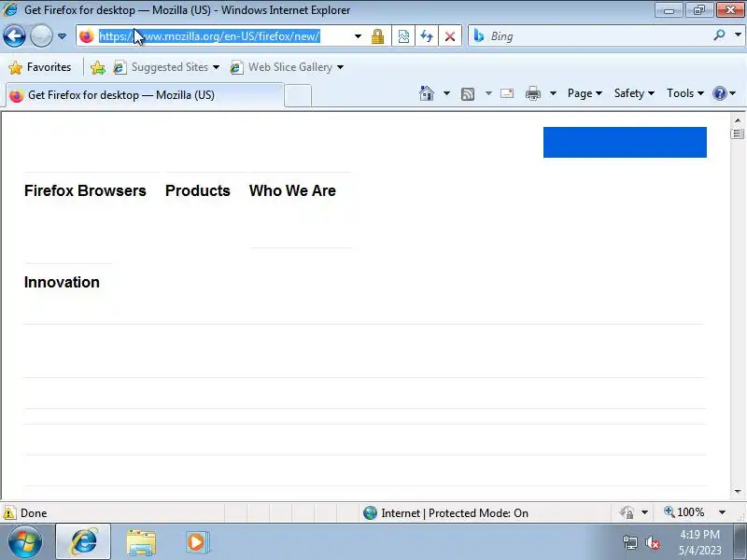
Task: Open the Innovation navigation link
Action: coord(62,282)
